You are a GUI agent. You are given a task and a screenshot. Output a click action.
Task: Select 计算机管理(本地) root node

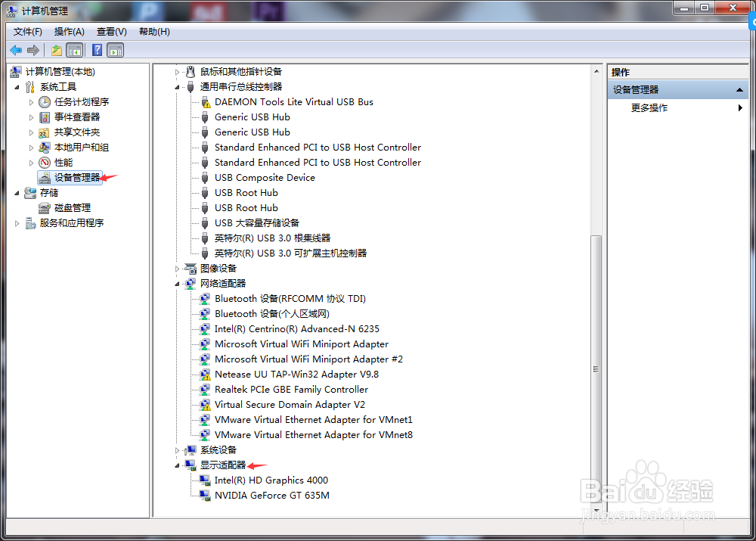pyautogui.click(x=60, y=72)
